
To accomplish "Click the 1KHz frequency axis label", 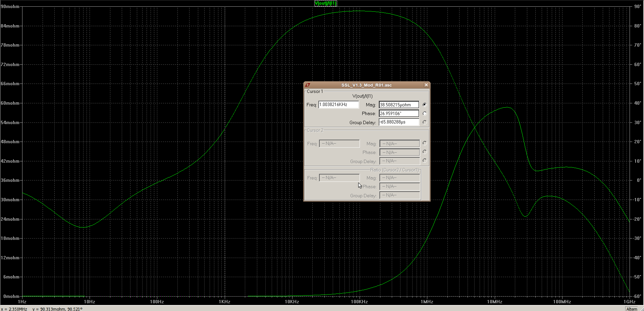I will [x=224, y=302].
